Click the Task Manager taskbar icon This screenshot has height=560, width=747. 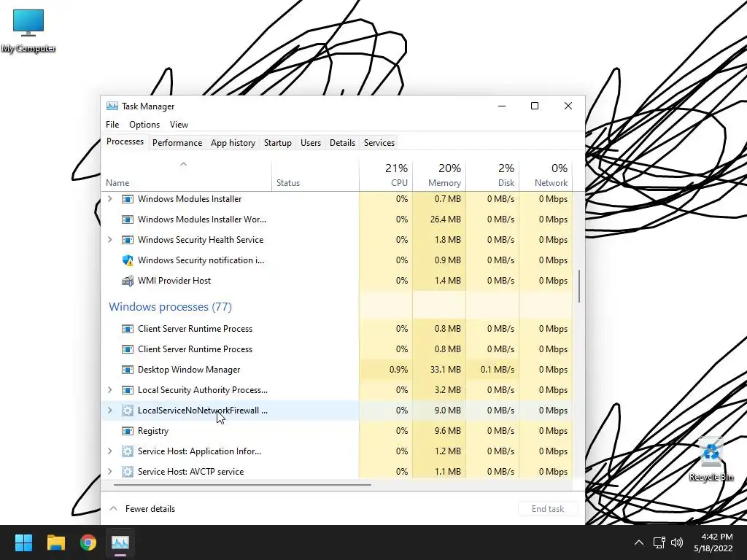click(120, 542)
